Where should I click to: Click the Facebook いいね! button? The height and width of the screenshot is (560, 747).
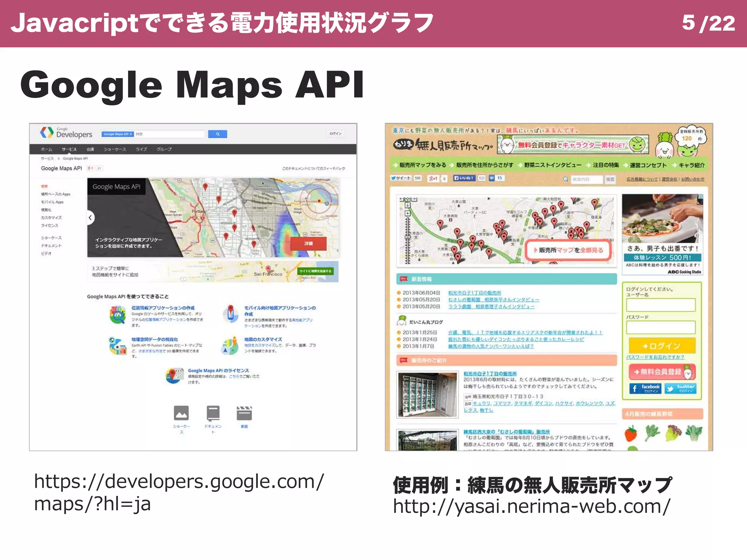point(464,178)
